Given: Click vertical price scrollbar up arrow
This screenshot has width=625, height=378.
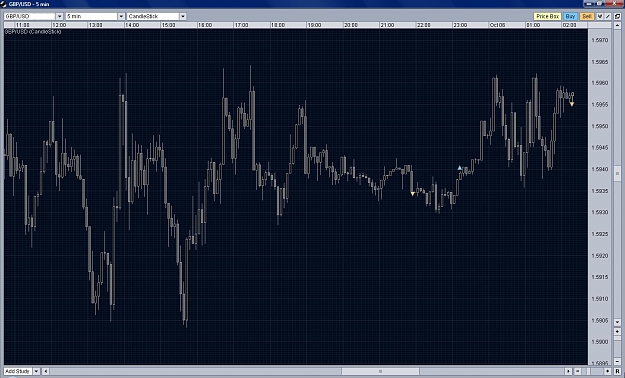Looking at the screenshot, I should (x=617, y=25).
